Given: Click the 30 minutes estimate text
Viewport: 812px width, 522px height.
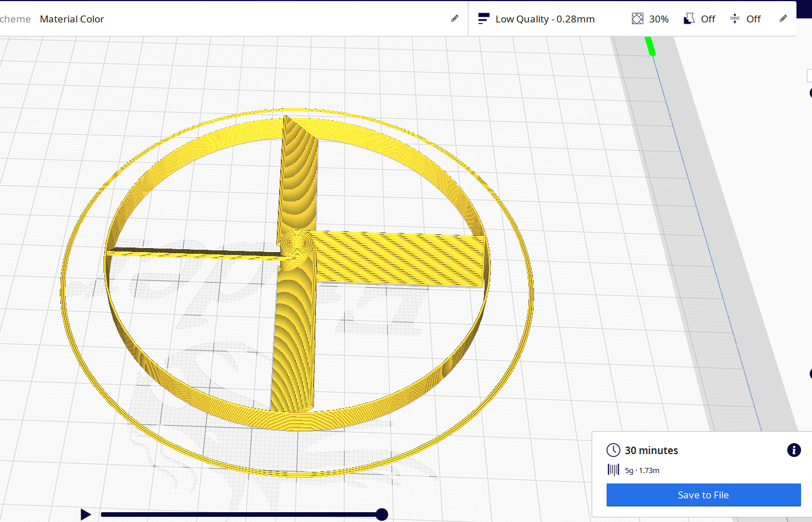Looking at the screenshot, I should coord(651,451).
